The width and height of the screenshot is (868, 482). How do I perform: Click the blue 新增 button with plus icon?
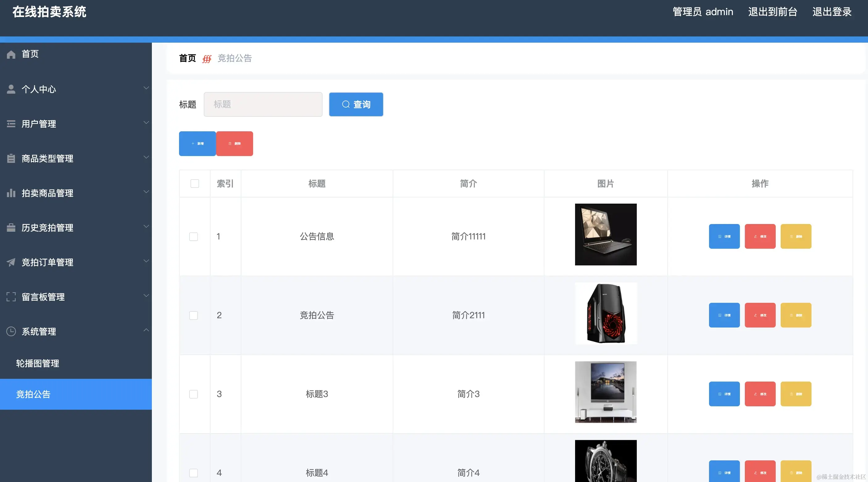198,144
